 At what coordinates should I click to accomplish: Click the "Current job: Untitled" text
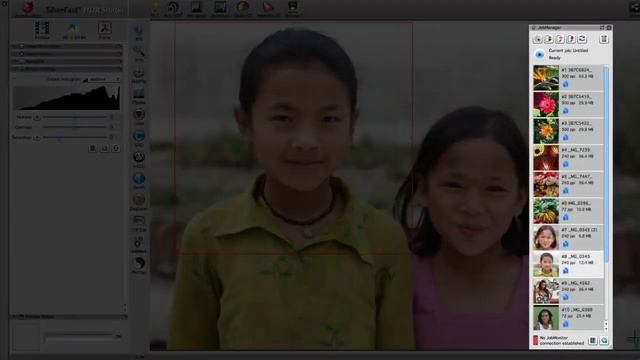click(568, 51)
